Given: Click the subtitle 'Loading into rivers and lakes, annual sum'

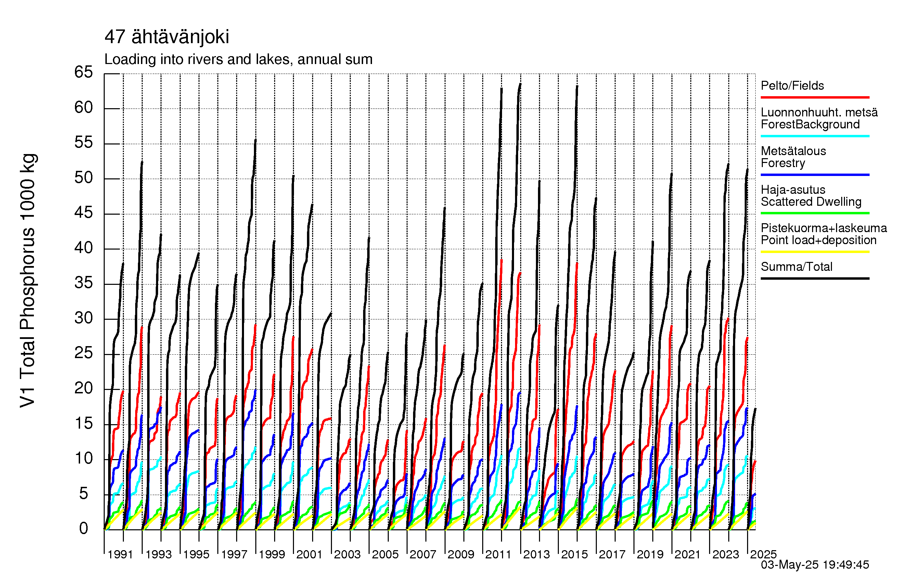Looking at the screenshot, I should point(238,60).
